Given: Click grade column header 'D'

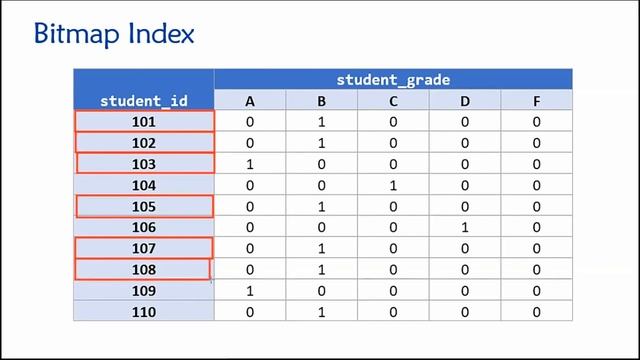Looking at the screenshot, I should click(x=465, y=100).
